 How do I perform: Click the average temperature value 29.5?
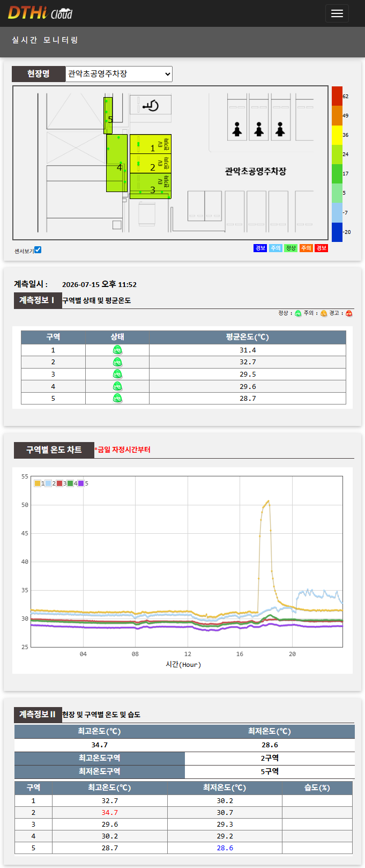248,374
